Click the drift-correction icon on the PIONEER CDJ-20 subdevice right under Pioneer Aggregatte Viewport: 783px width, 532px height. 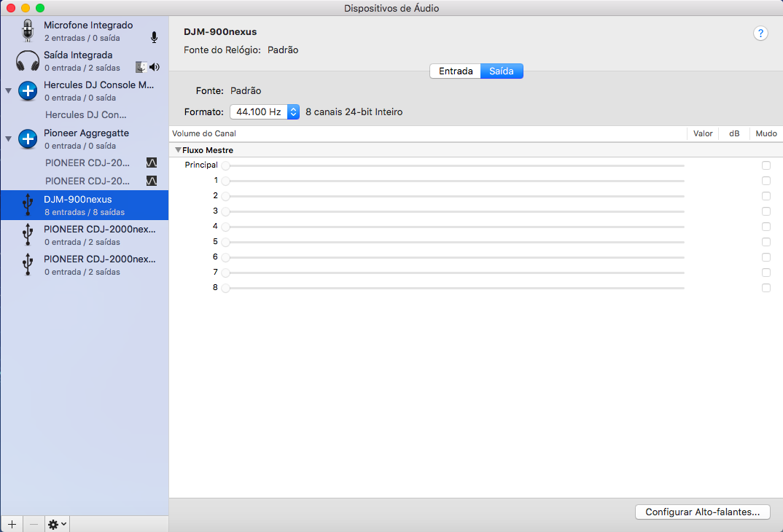click(x=152, y=163)
